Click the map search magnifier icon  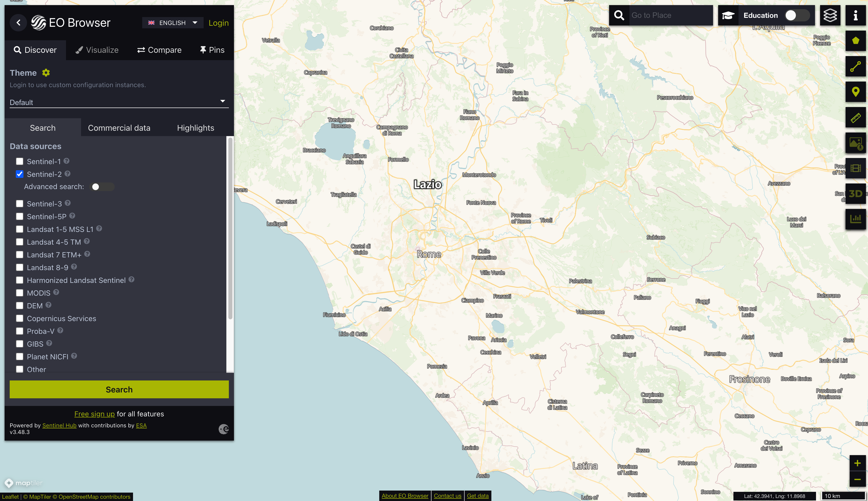point(619,15)
